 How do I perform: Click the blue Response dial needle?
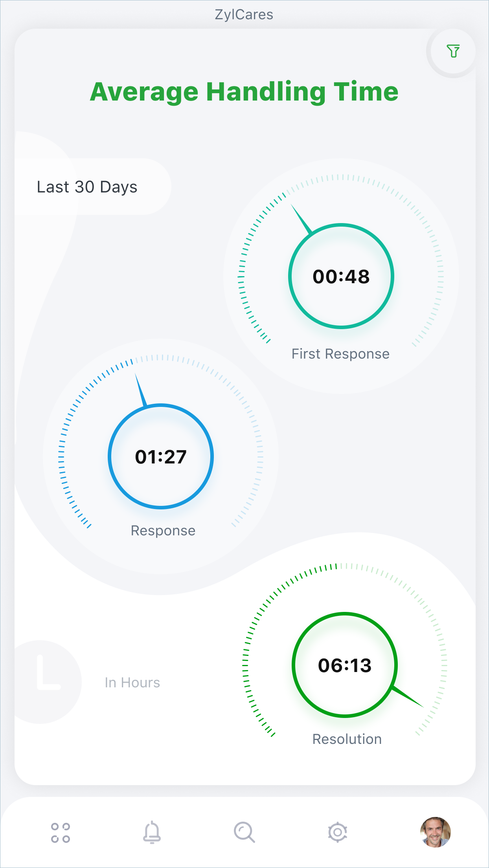[x=140, y=390]
